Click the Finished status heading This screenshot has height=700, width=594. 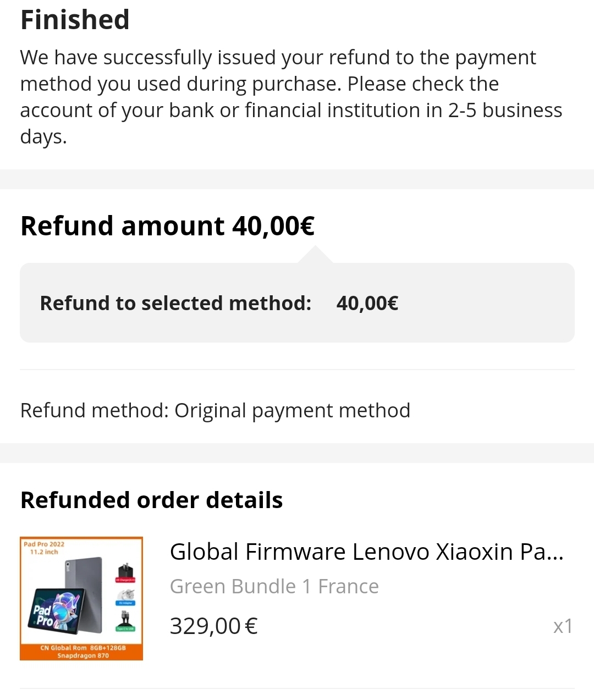75,20
